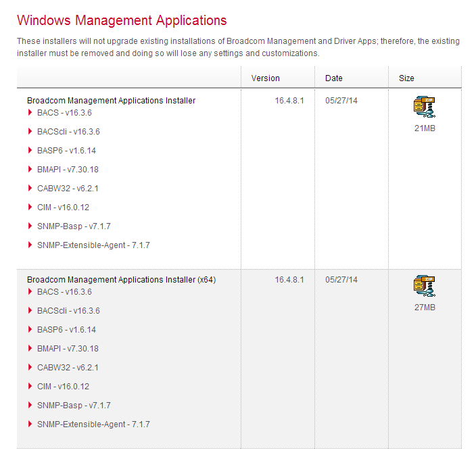Click SNMP-Basp - v7.1.7 under x64 installer
The image size is (476, 463).
point(74,406)
